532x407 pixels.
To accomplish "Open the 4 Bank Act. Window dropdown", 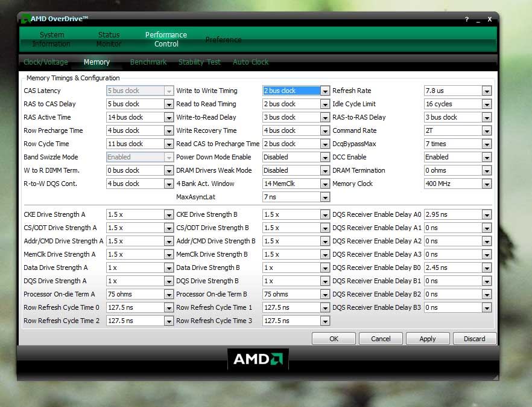I will point(325,184).
